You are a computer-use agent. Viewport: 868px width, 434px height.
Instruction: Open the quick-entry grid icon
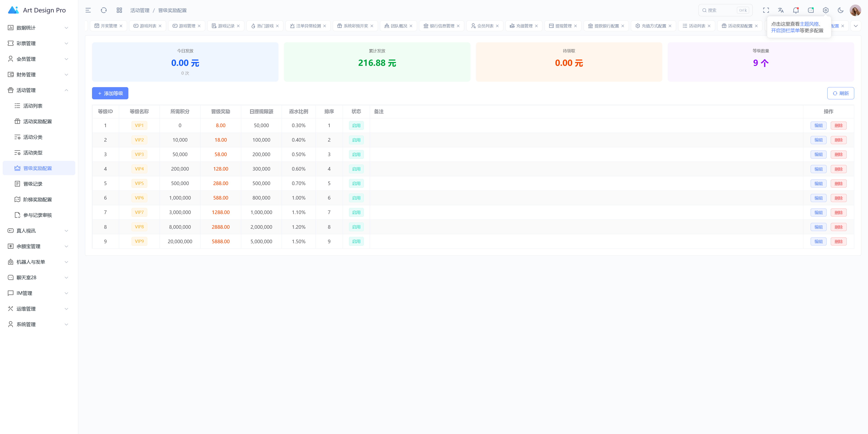pos(119,10)
